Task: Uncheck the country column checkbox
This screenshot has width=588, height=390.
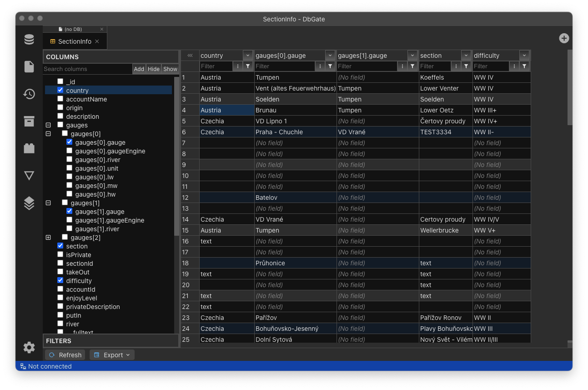Action: (x=60, y=90)
